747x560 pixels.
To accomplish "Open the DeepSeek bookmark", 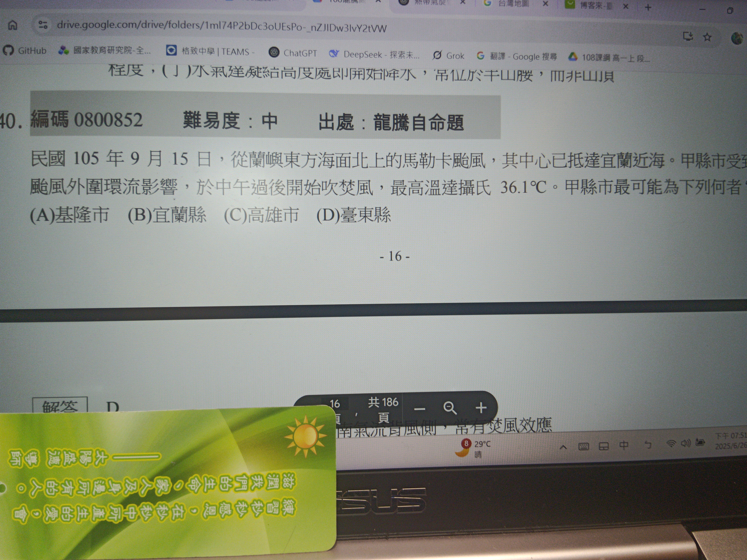I will pyautogui.click(x=374, y=55).
